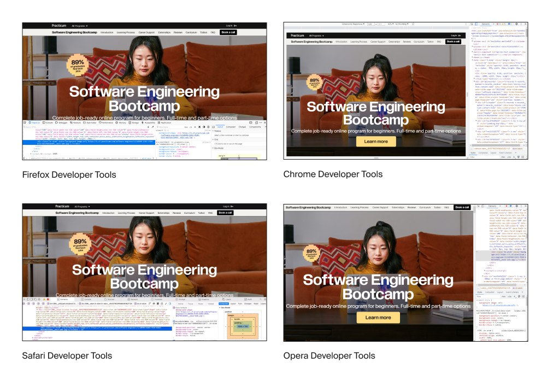This screenshot has height=392, width=547.
Task: Select the highlighted DOM row in Safari inspector
Action: click(97, 329)
